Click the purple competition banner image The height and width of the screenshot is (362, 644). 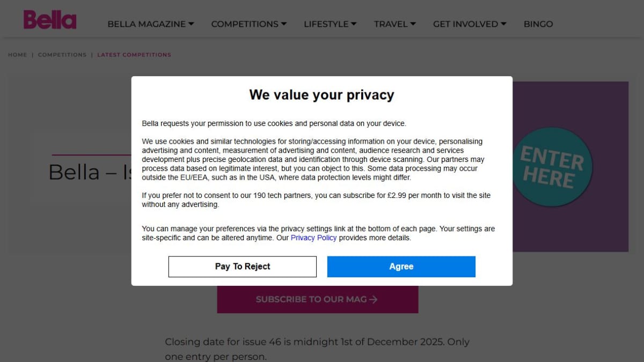570,167
